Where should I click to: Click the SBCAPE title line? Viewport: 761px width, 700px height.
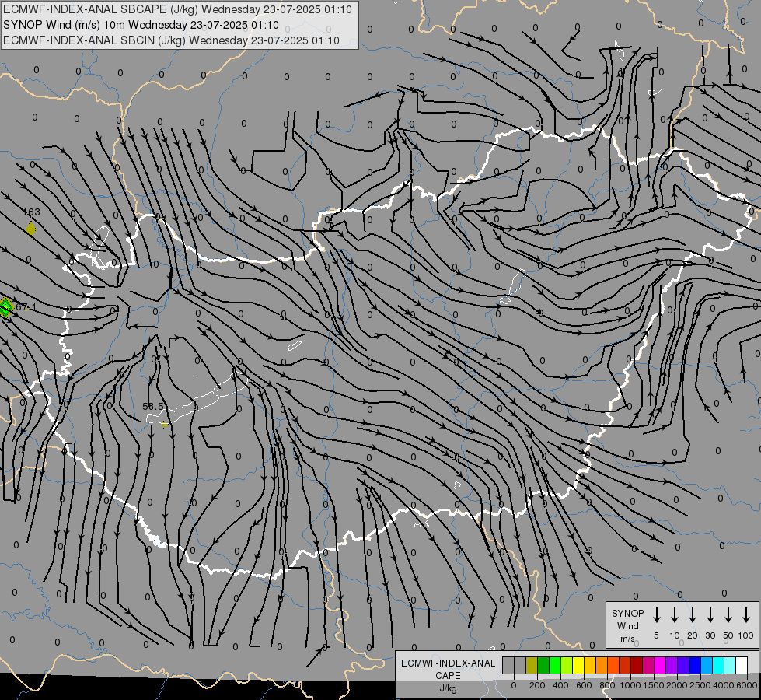(x=177, y=9)
